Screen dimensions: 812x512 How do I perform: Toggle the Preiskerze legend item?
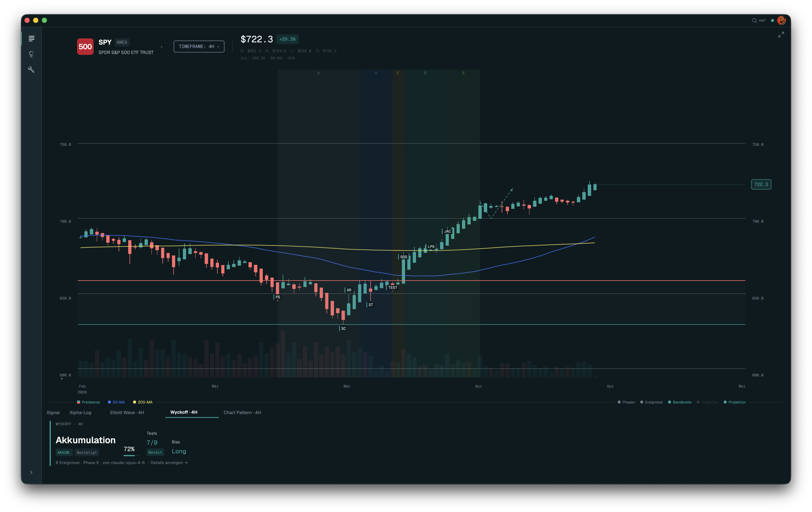(x=88, y=402)
